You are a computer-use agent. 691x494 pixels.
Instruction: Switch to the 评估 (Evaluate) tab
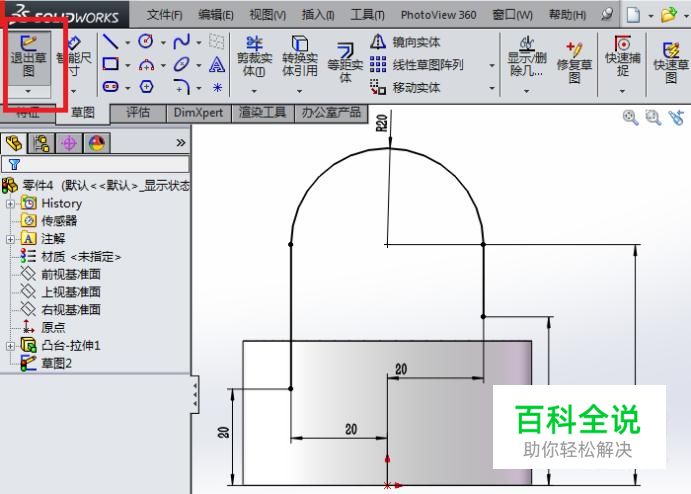(x=138, y=113)
